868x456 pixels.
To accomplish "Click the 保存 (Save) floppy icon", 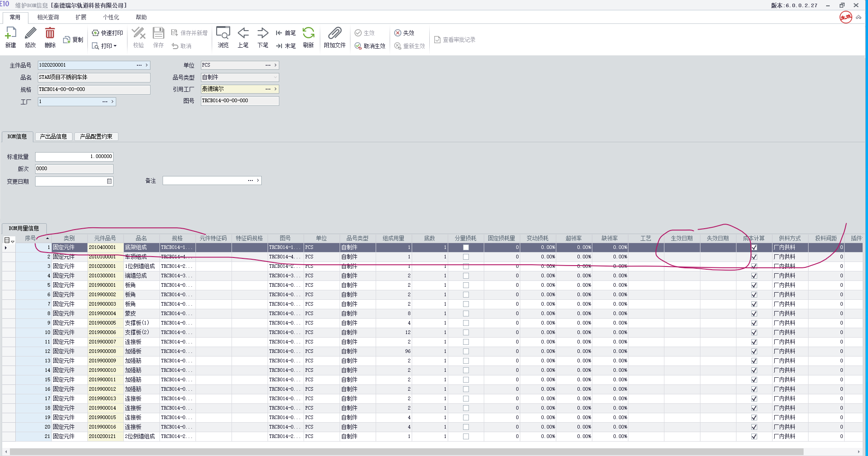I will [159, 33].
